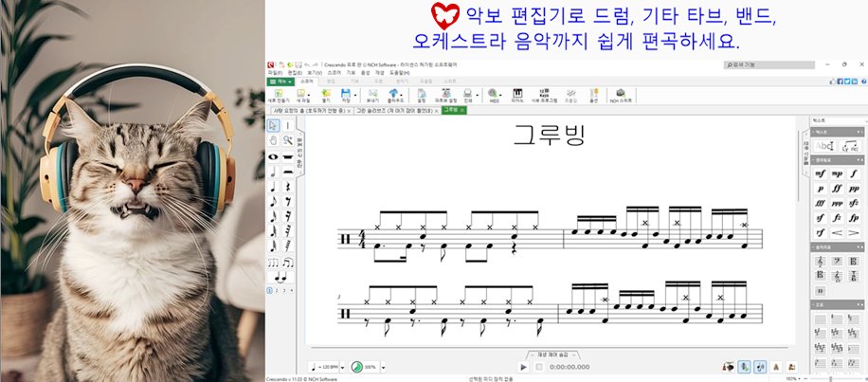The width and height of the screenshot is (868, 382).
Task: Choose the eighth note
Action: [x=273, y=202]
